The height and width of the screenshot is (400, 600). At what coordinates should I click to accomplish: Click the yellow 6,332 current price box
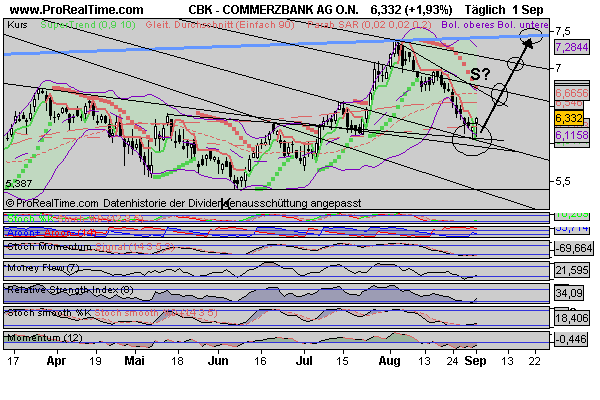pyautogui.click(x=569, y=118)
